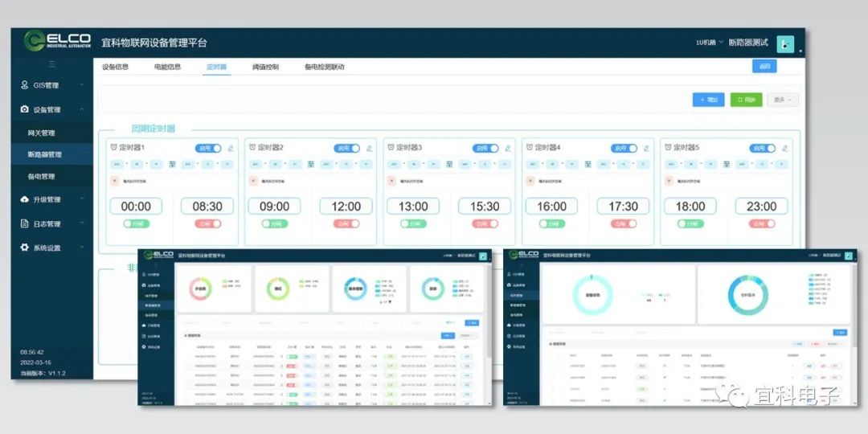This screenshot has height=434, width=868.
Task: Open the 1U机箱 dropdown in header
Action: click(709, 43)
